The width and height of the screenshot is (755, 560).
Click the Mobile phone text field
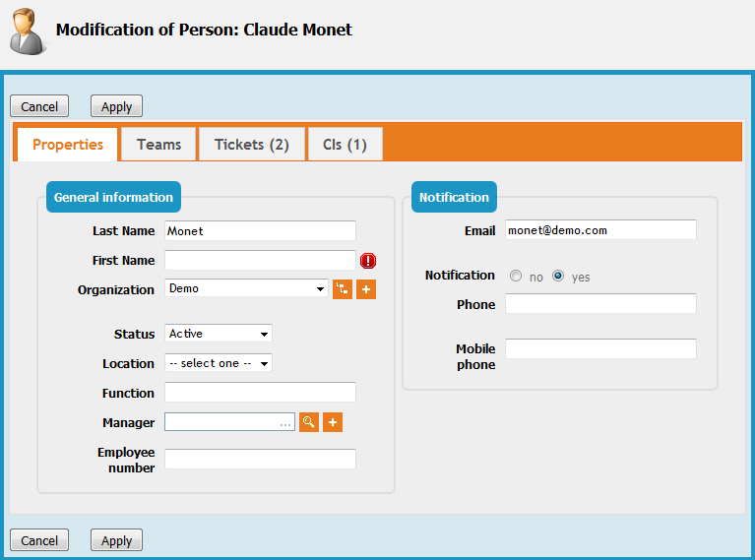[x=600, y=349]
